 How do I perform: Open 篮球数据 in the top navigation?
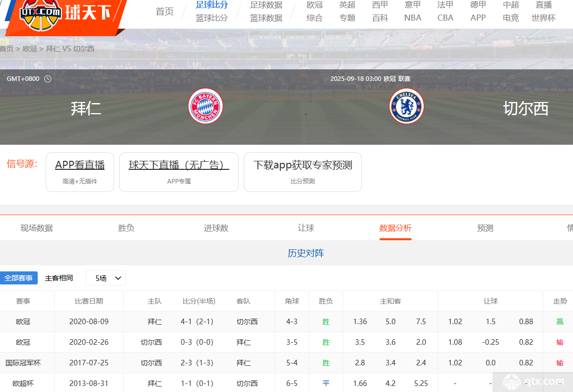tap(266, 18)
